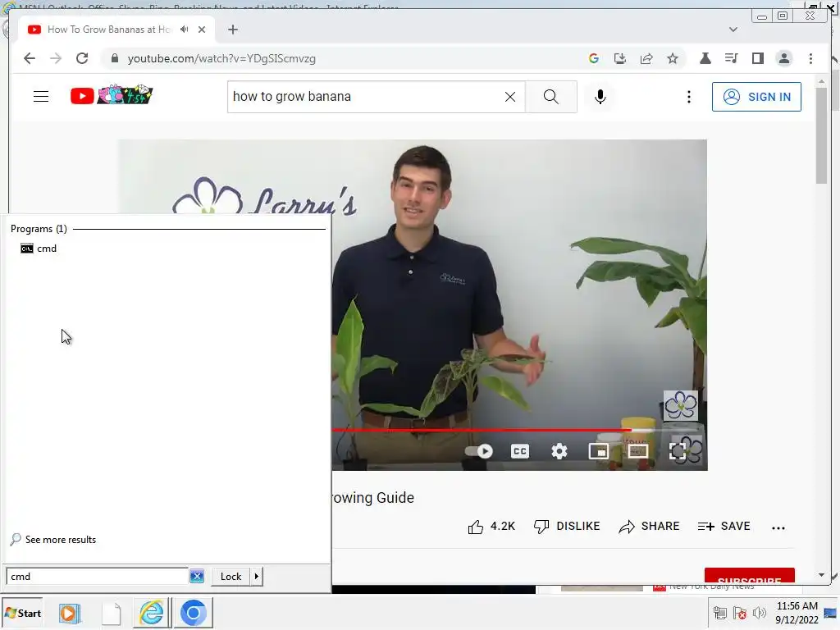840x630 pixels.
Task: Click the SIGN IN button
Action: (756, 97)
